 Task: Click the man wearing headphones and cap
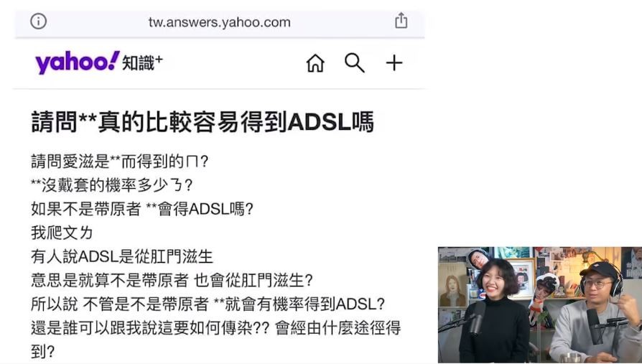tap(597, 313)
